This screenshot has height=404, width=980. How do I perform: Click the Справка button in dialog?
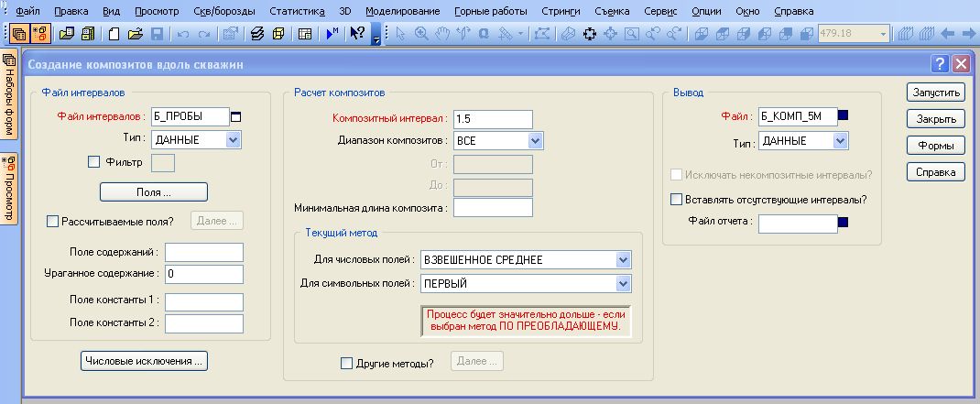[936, 172]
